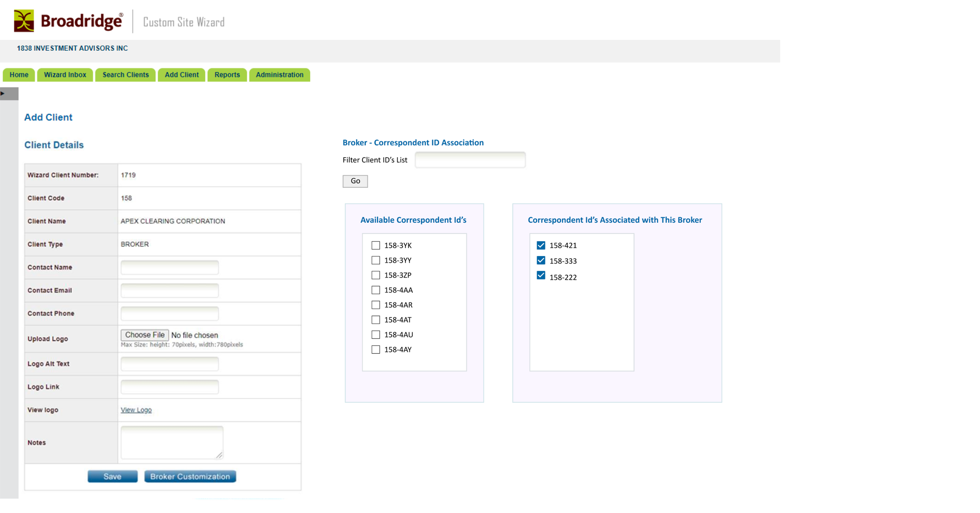Image resolution: width=980 pixels, height=513 pixels.
Task: Open Broker Customization
Action: coord(190,476)
